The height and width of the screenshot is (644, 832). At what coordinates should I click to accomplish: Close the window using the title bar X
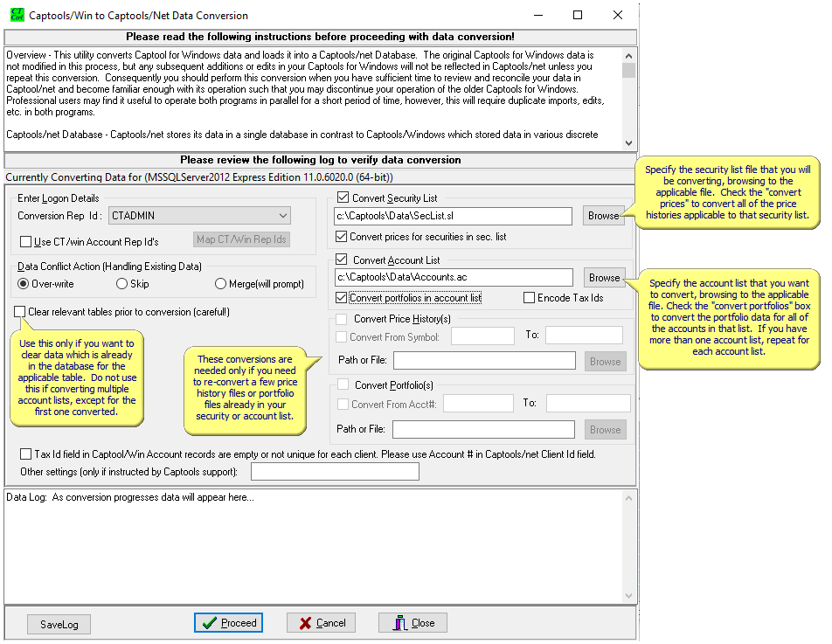tap(618, 15)
